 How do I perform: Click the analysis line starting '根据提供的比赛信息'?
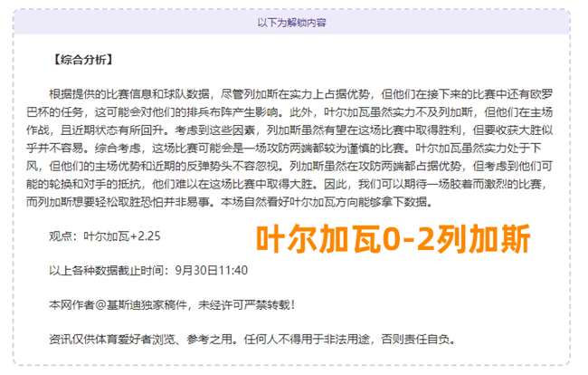pos(300,93)
